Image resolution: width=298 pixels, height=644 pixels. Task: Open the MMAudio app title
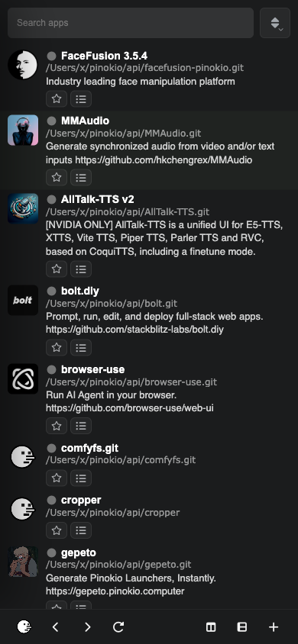click(85, 121)
